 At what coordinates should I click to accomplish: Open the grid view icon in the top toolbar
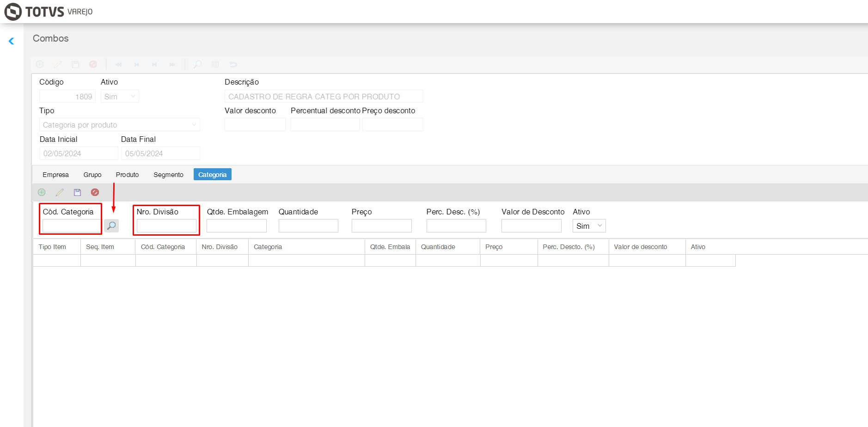(215, 64)
